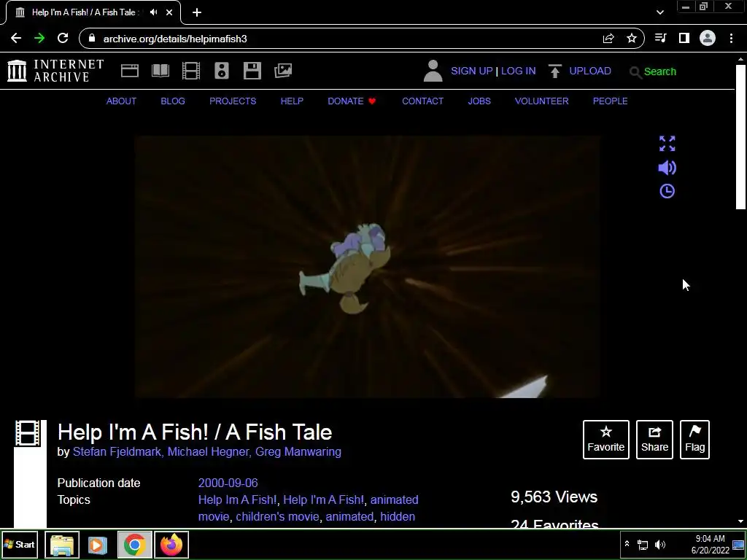Go forward with the green forward arrow
Image resolution: width=747 pixels, height=560 pixels.
tap(39, 39)
